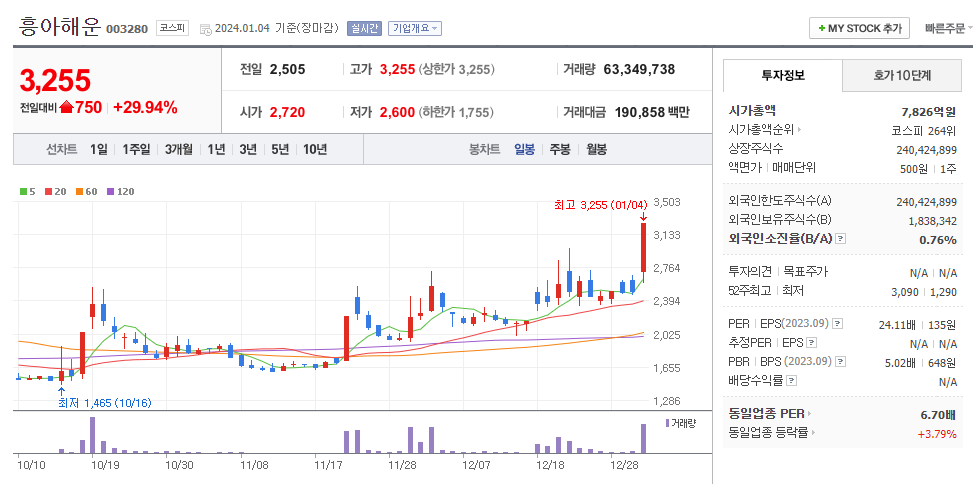Image resolution: width=977 pixels, height=484 pixels.
Task: Click the green 5-day moving average legend
Action: pos(28,192)
